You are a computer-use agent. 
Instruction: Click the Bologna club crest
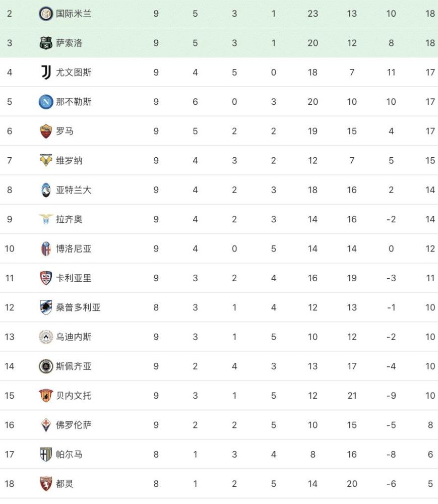tap(46, 249)
